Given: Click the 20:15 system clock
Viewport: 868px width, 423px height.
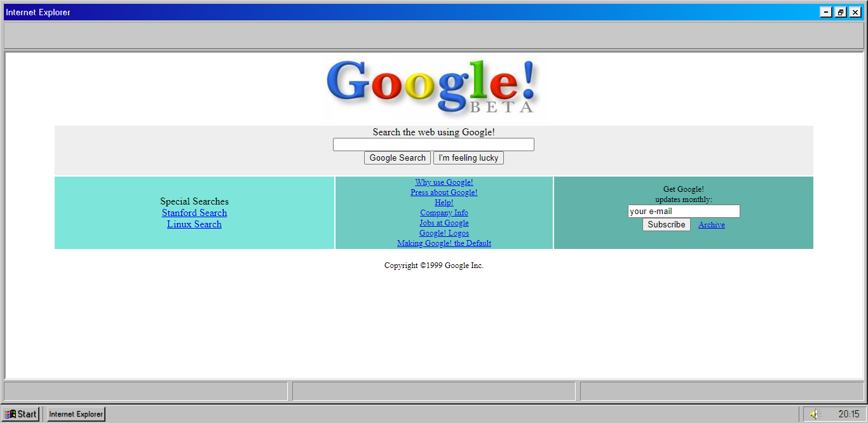Looking at the screenshot, I should [848, 414].
